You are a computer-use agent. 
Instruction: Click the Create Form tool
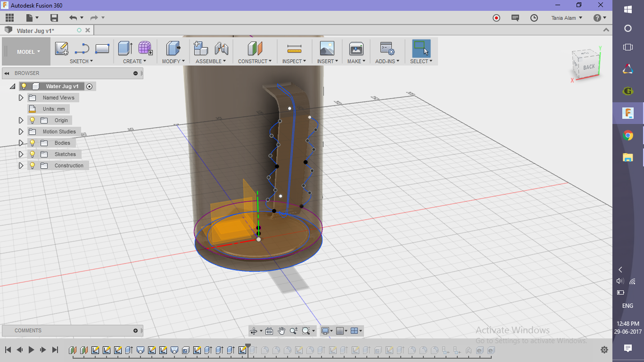coord(146,49)
